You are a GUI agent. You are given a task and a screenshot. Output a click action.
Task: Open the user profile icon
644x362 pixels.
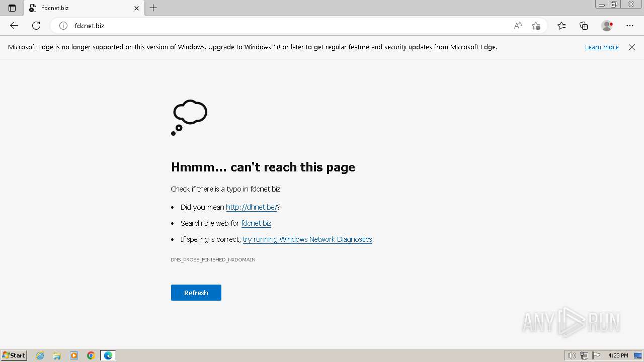click(607, 26)
